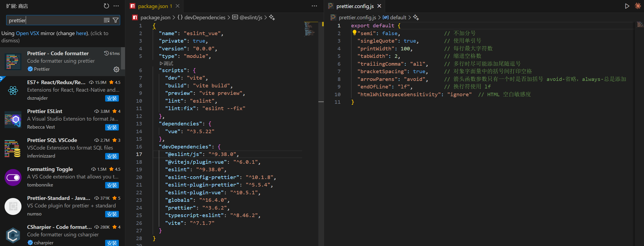Clear extension search results icon

[106, 20]
